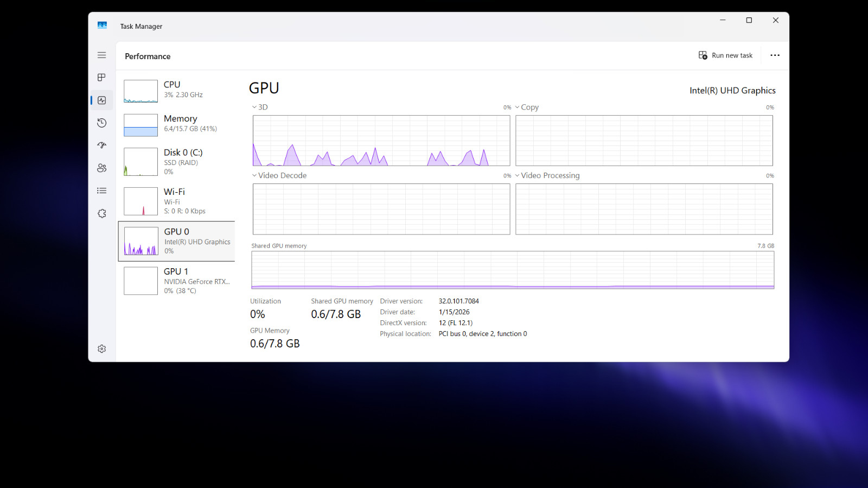The height and width of the screenshot is (488, 868).
Task: Click the Performance page title
Action: click(x=148, y=56)
